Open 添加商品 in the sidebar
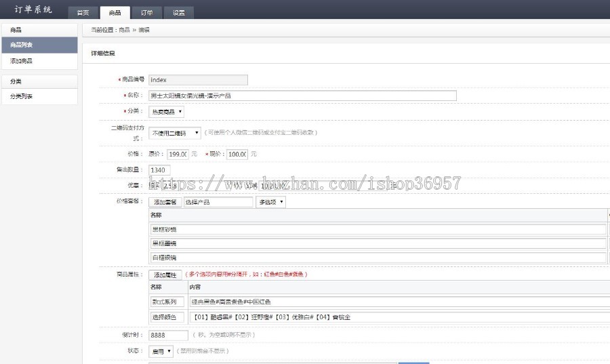 [x=39, y=61]
